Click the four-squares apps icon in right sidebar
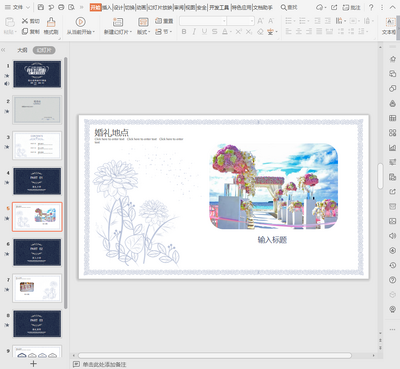This screenshot has width=400, height=369. 392,133
